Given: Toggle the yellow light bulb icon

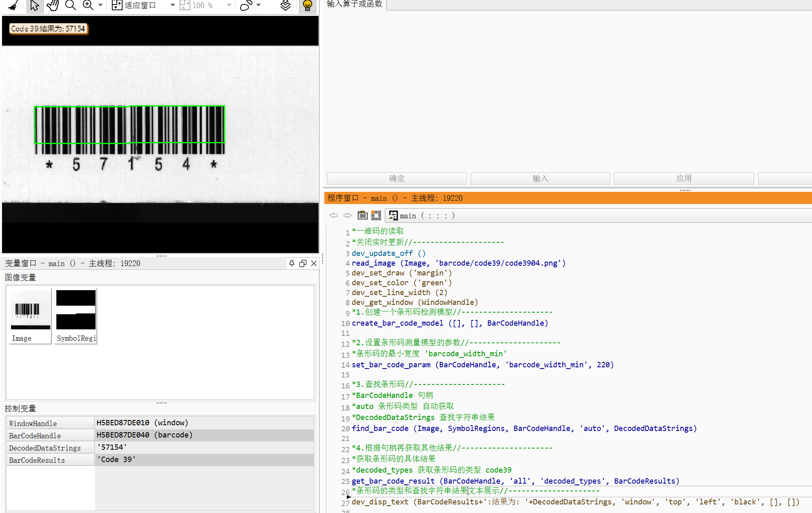Looking at the screenshot, I should pos(307,5).
